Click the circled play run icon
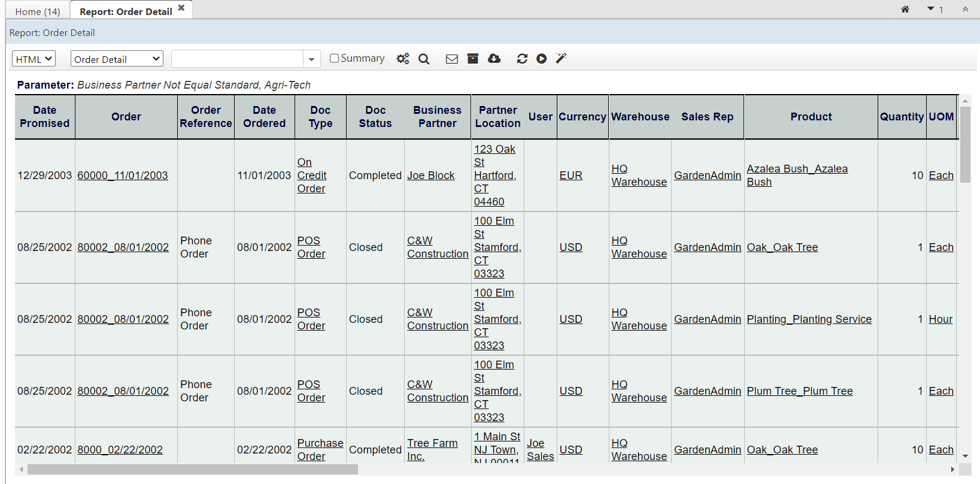The height and width of the screenshot is (484, 980). point(542,59)
